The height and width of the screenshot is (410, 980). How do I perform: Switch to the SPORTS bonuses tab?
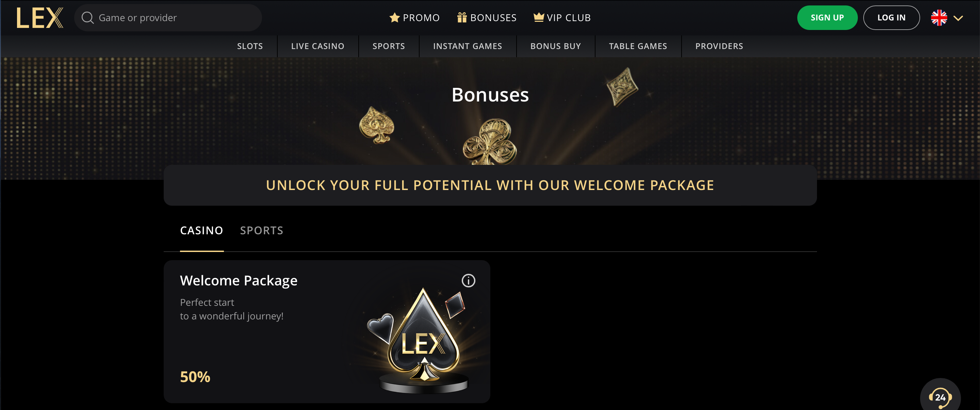[262, 231]
